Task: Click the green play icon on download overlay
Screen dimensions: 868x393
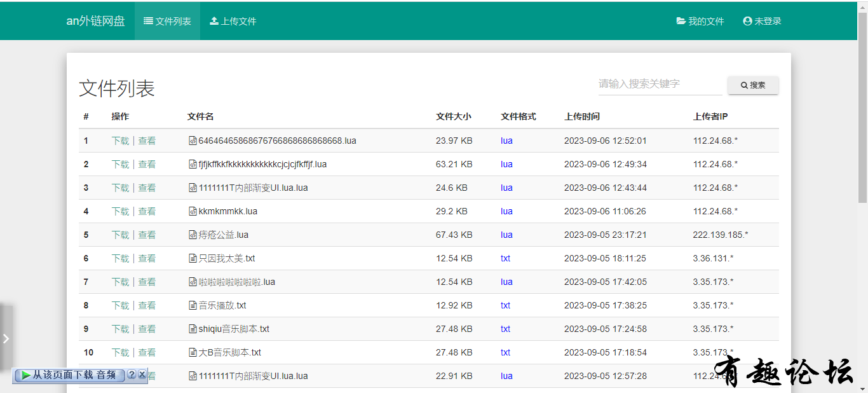Action: click(25, 375)
